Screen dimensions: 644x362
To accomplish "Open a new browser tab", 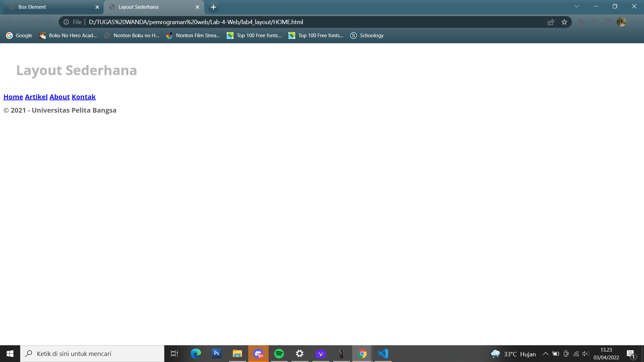I will point(213,7).
